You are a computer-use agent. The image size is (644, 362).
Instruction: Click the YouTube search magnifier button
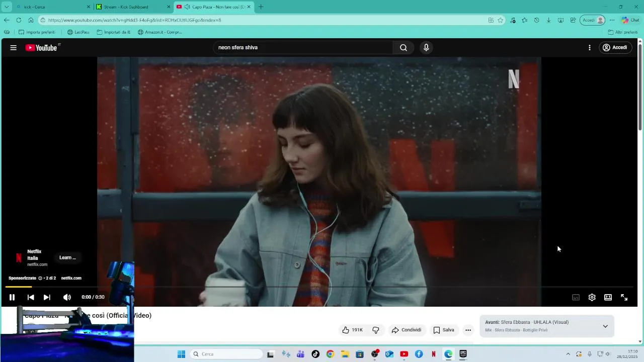[404, 48]
